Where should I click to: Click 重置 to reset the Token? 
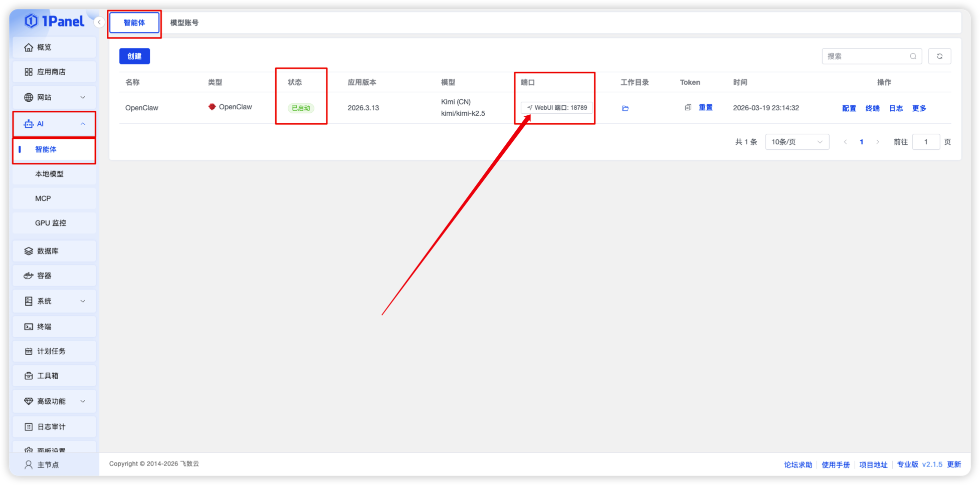click(x=705, y=108)
